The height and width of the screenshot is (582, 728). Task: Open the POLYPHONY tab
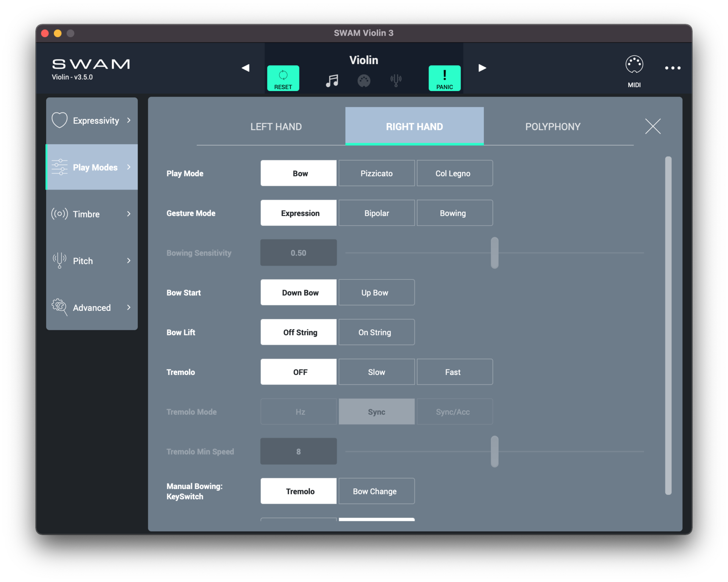tap(552, 126)
